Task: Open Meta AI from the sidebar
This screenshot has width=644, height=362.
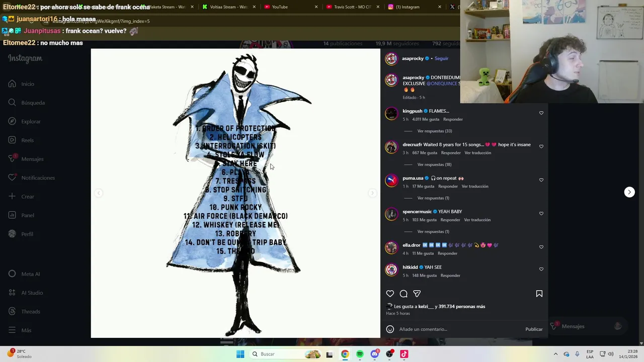Action: coord(24,274)
